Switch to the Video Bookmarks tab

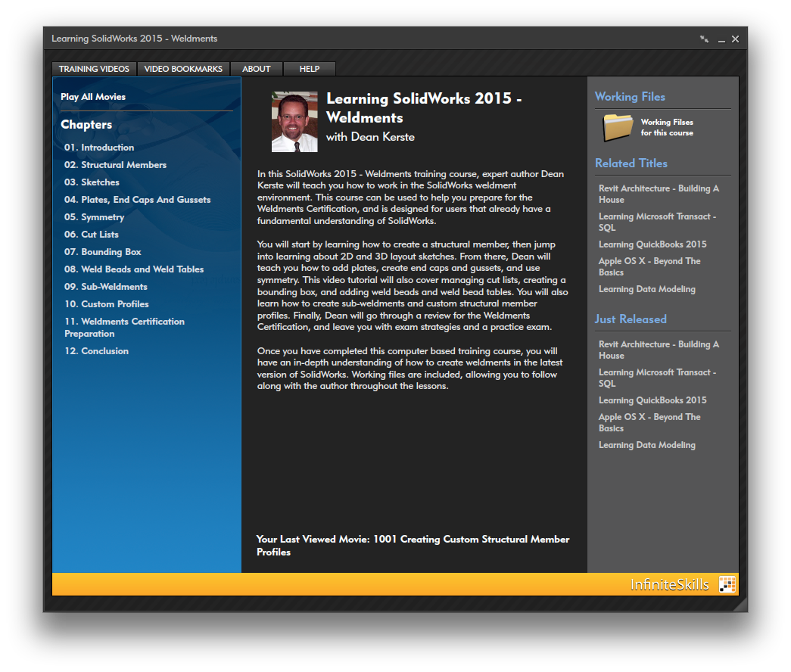183,69
